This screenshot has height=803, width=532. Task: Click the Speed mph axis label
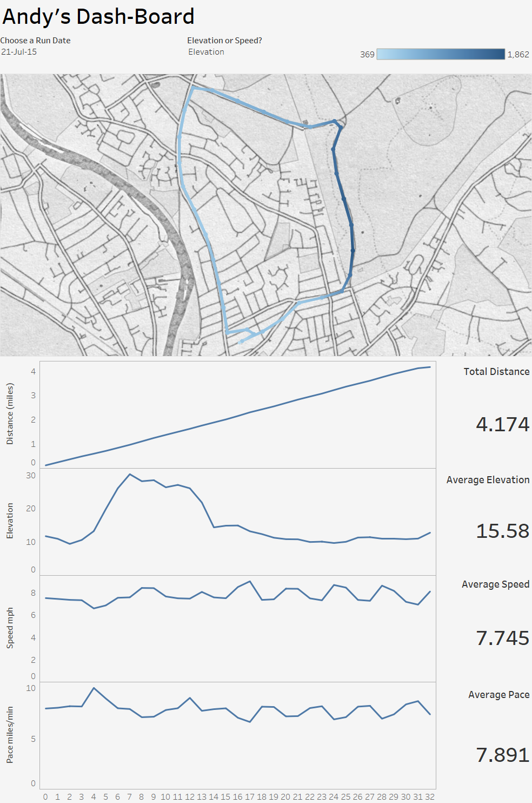click(x=10, y=628)
